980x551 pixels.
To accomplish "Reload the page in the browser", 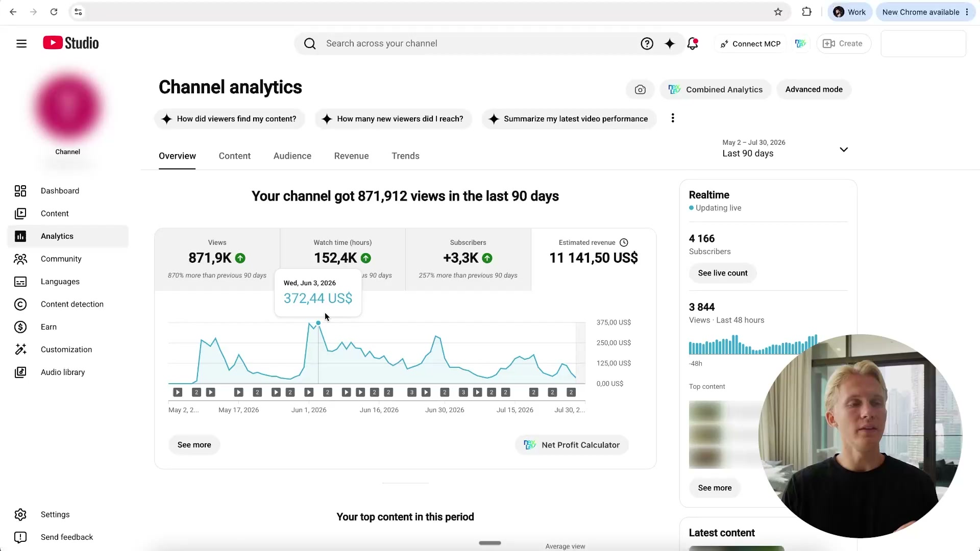I will click(54, 12).
